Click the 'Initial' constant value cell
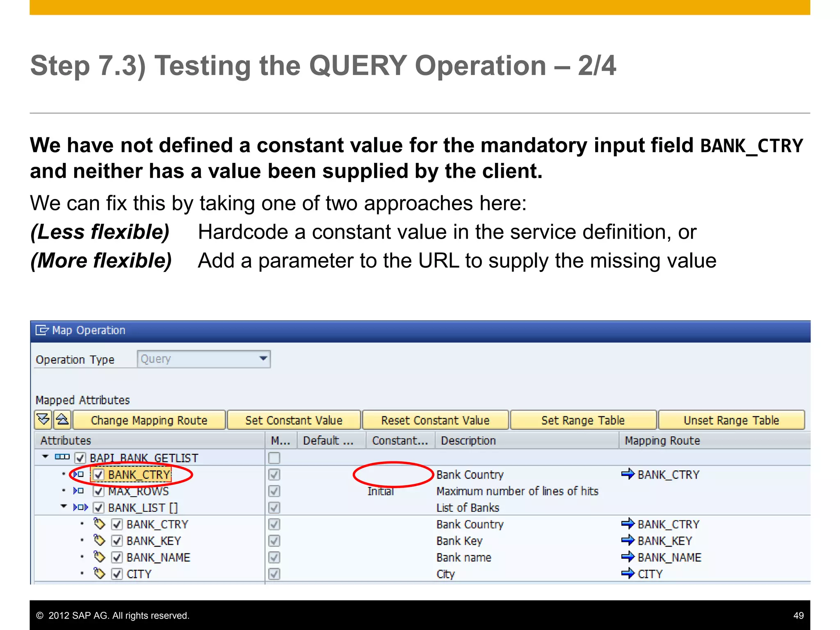The width and height of the screenshot is (840, 630). click(x=381, y=491)
